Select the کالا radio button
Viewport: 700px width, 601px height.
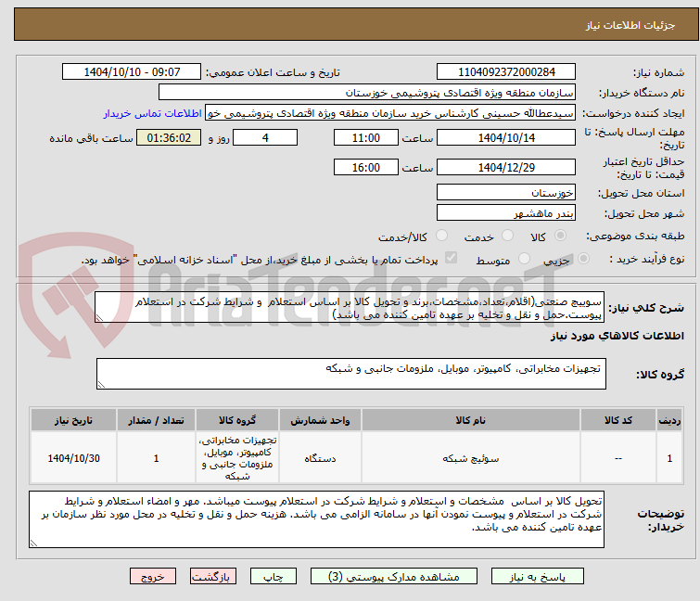(x=560, y=236)
